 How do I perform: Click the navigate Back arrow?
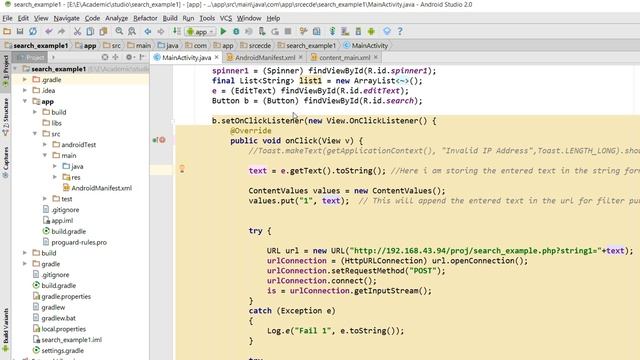coord(148,31)
